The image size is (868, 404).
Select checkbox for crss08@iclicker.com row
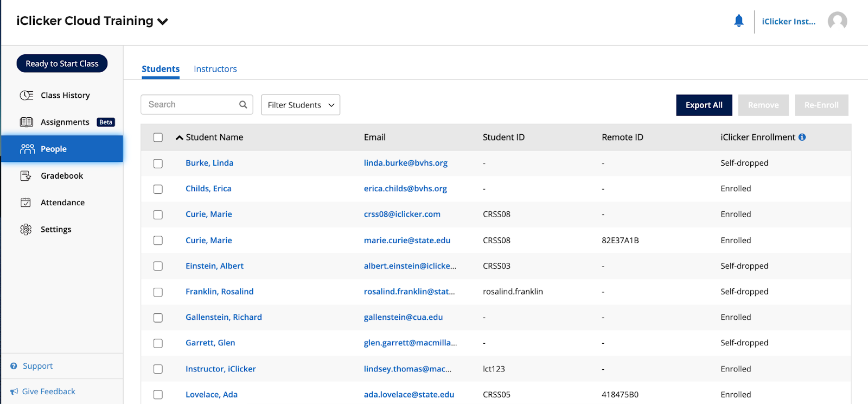tap(158, 214)
